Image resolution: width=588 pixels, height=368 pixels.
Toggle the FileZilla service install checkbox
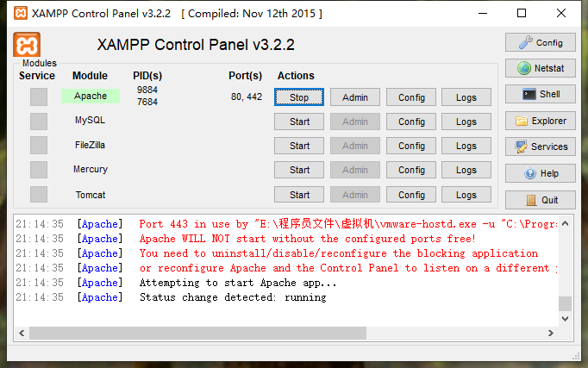pos(39,146)
